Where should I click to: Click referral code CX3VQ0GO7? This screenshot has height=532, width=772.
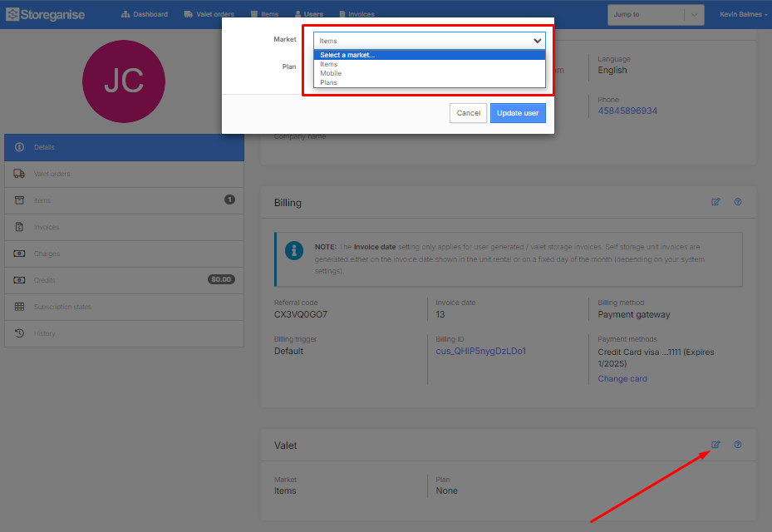click(x=300, y=315)
